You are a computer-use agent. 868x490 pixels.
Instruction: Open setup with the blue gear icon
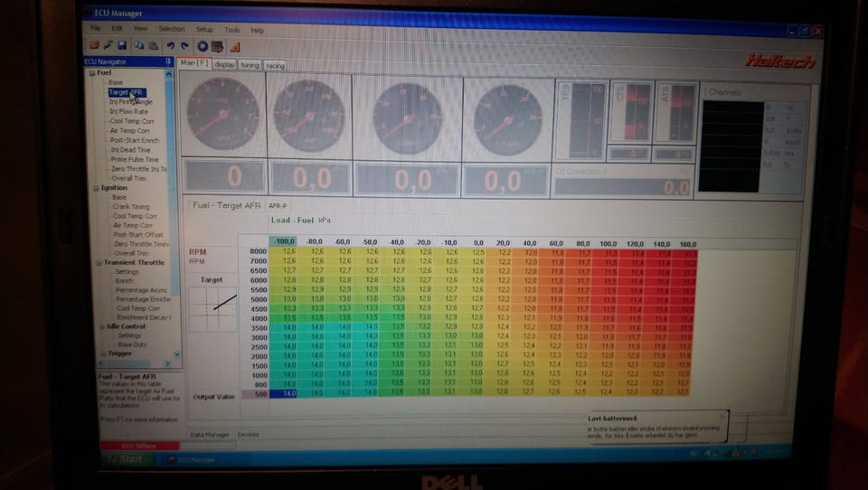tap(203, 46)
